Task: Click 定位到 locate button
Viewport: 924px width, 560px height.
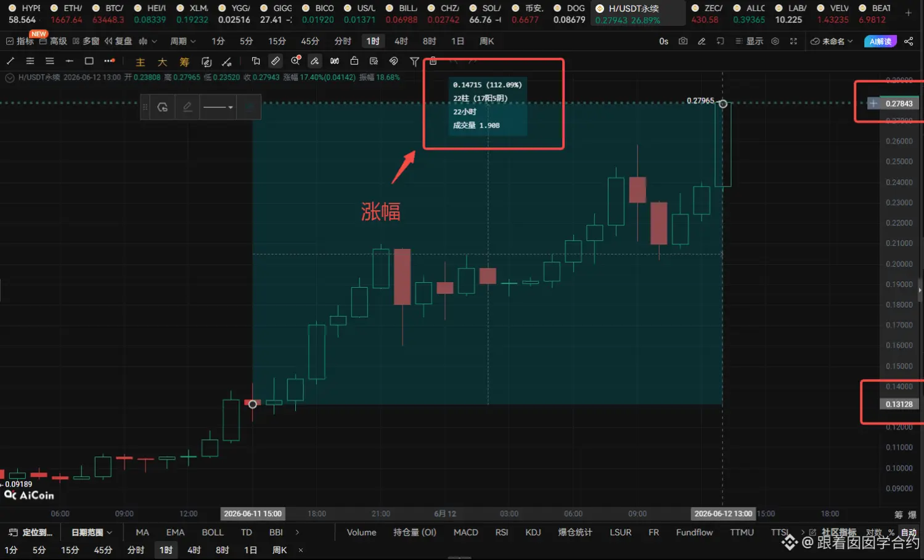Action: click(x=31, y=532)
